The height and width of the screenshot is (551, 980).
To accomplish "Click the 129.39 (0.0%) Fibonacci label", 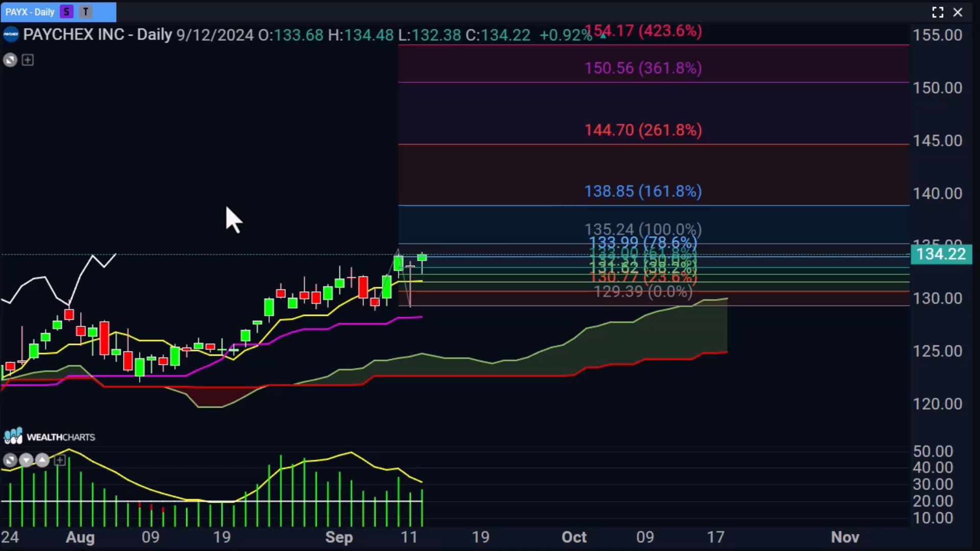I will point(643,292).
